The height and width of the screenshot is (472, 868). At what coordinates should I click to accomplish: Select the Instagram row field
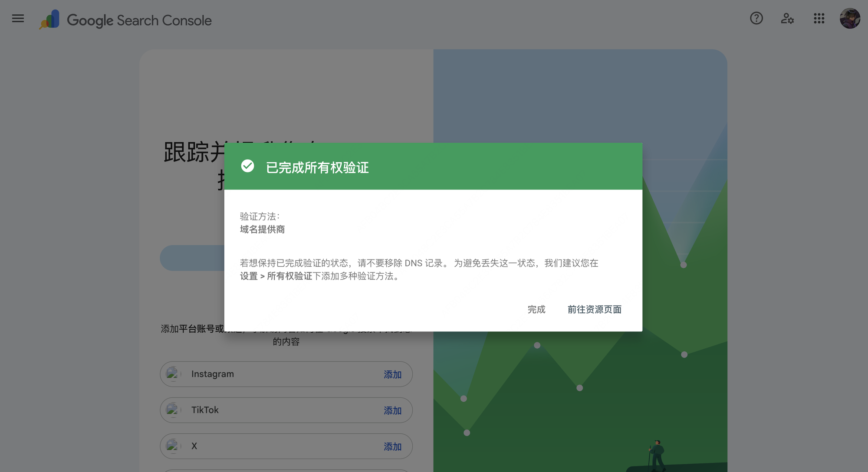pyautogui.click(x=286, y=374)
